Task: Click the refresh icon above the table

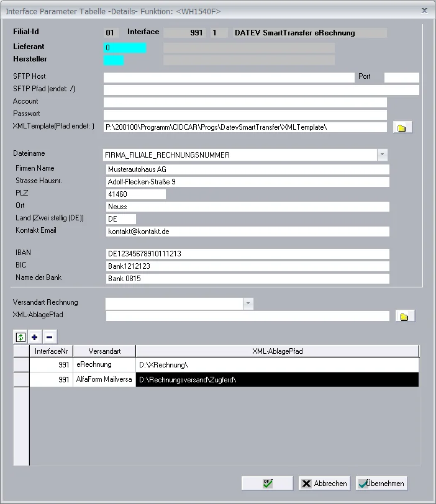Action: [x=20, y=337]
